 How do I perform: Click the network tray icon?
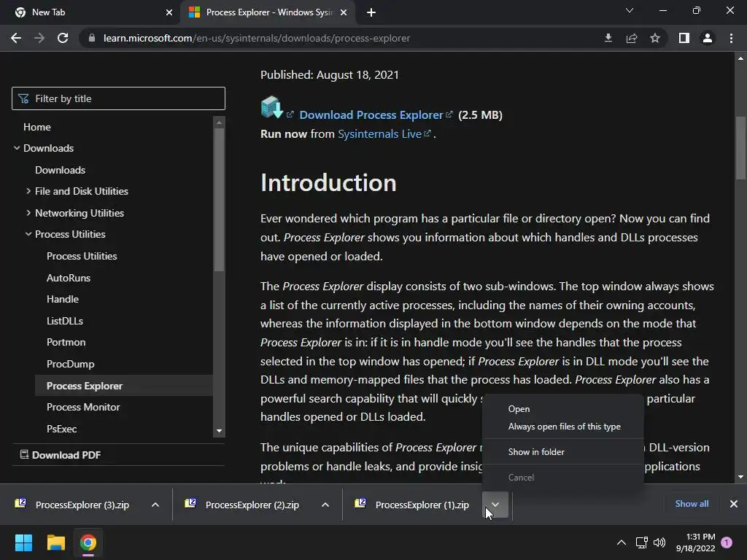[641, 542]
